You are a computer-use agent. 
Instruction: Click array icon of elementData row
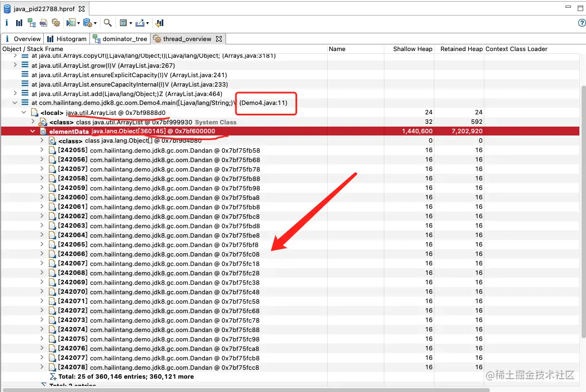[x=43, y=132]
